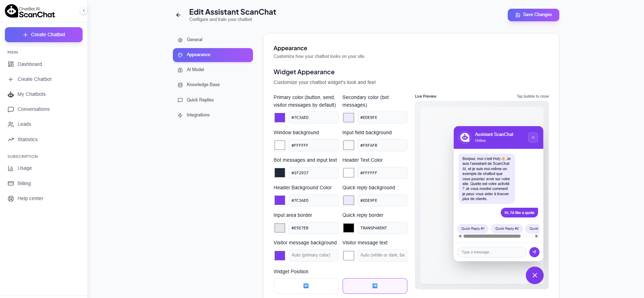
Task: Click the Type a message input in preview
Action: coord(492,252)
